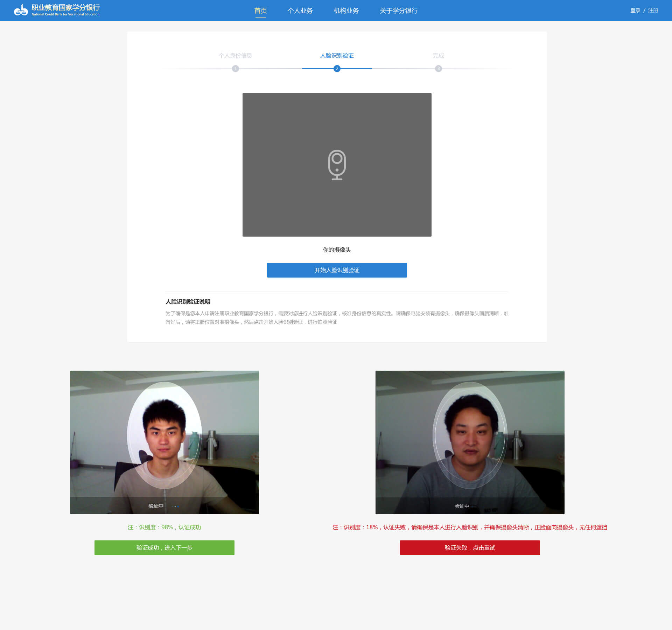The image size is (672, 630).
Task: Click step 2 circle marker
Action: (337, 69)
